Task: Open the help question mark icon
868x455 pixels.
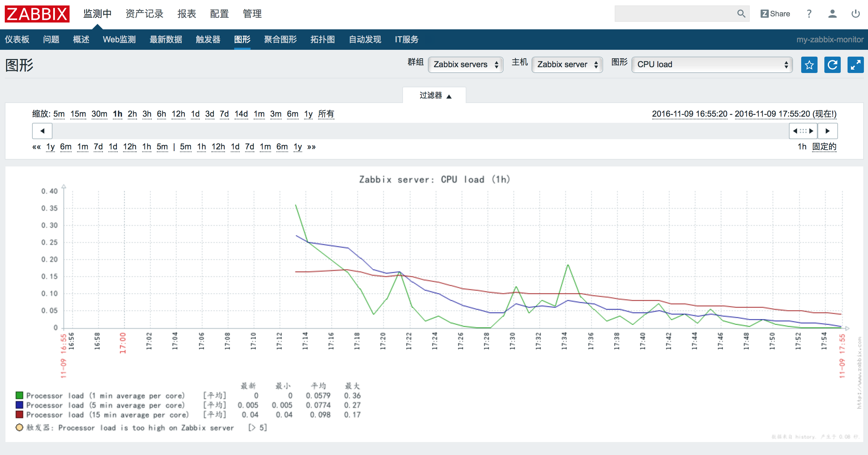Action: click(x=809, y=14)
